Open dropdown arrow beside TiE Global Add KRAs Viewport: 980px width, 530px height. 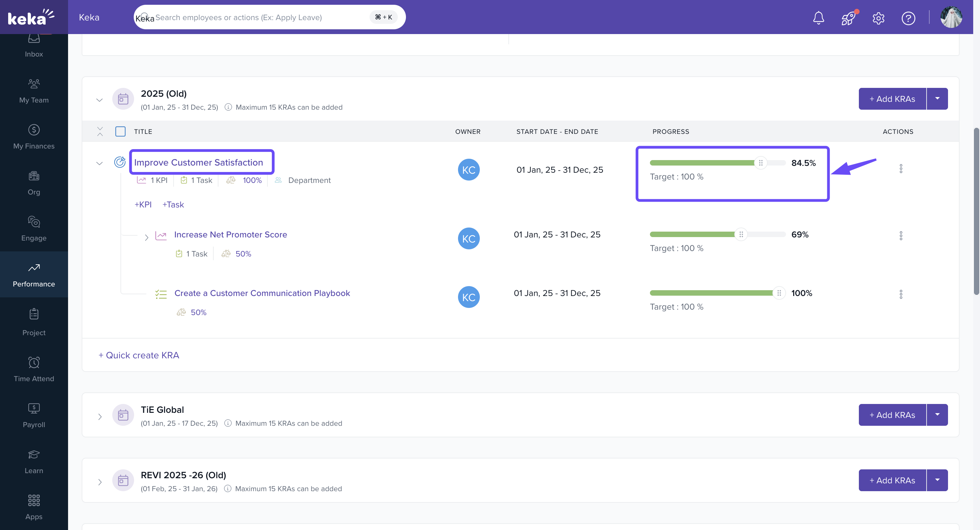tap(937, 415)
